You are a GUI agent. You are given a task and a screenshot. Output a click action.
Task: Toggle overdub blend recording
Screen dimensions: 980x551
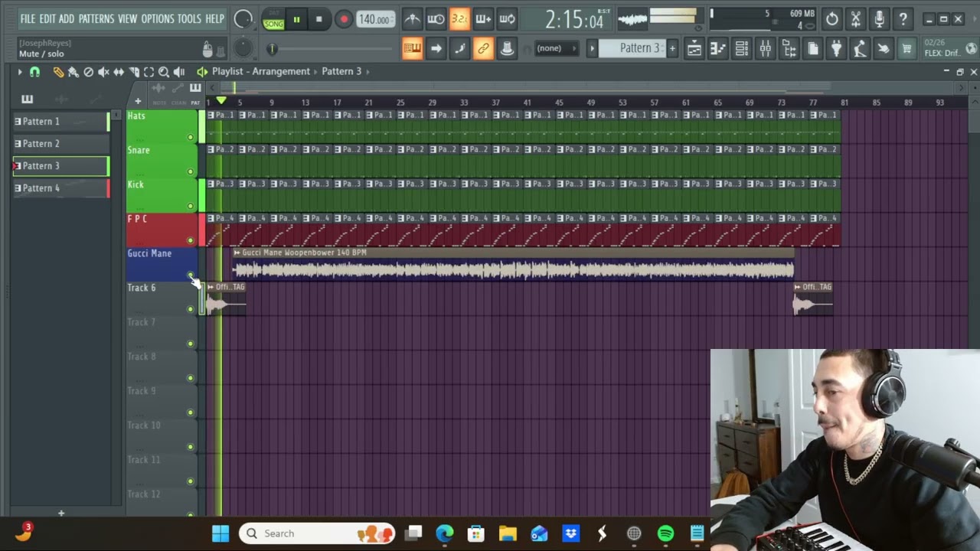(x=483, y=19)
